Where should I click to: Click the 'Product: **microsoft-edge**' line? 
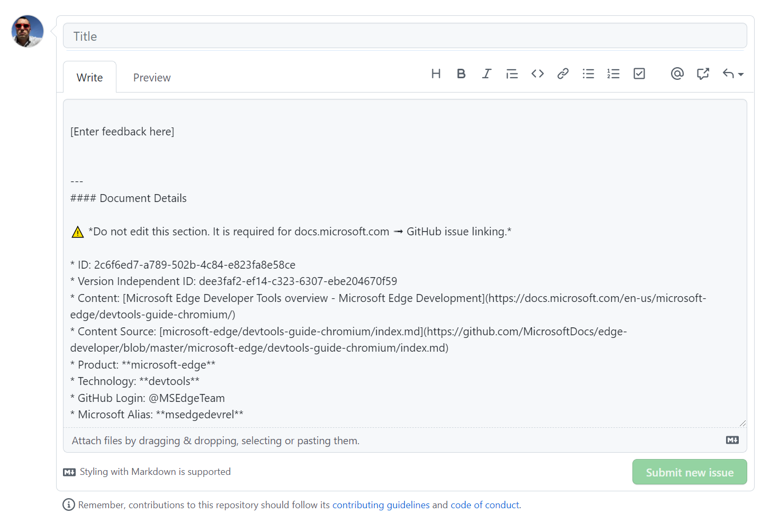[143, 365]
